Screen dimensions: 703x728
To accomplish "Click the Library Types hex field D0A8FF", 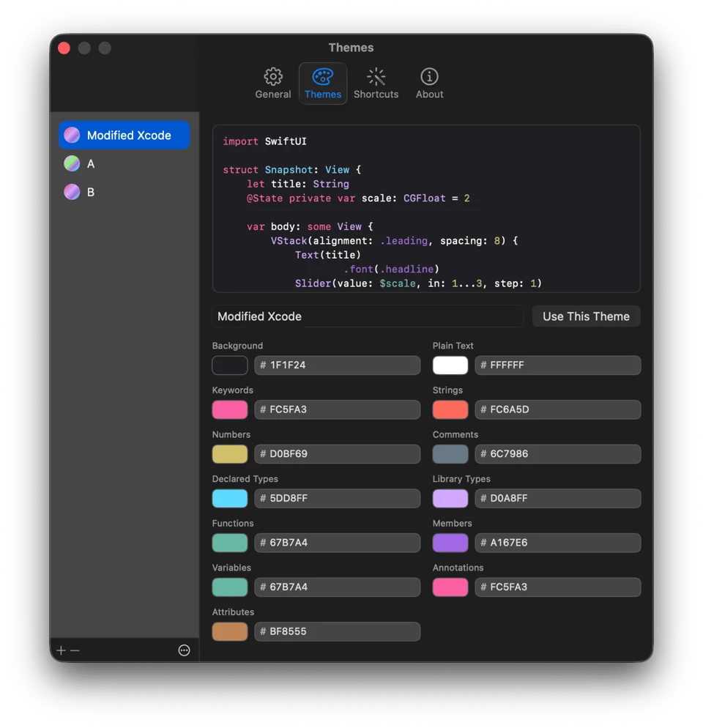I will 558,498.
